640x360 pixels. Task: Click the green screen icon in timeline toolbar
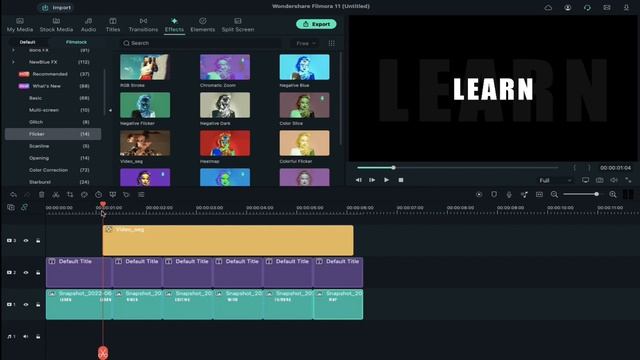113,195
